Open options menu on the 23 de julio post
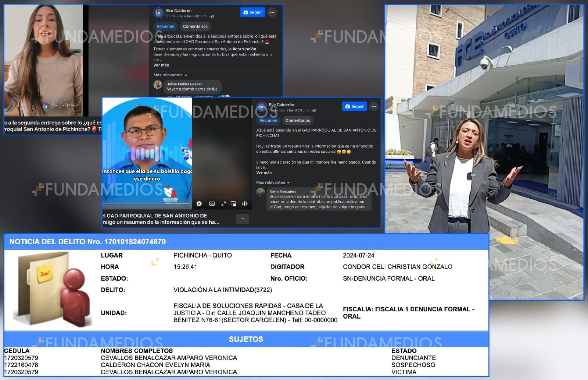588x380 pixels. click(x=272, y=12)
